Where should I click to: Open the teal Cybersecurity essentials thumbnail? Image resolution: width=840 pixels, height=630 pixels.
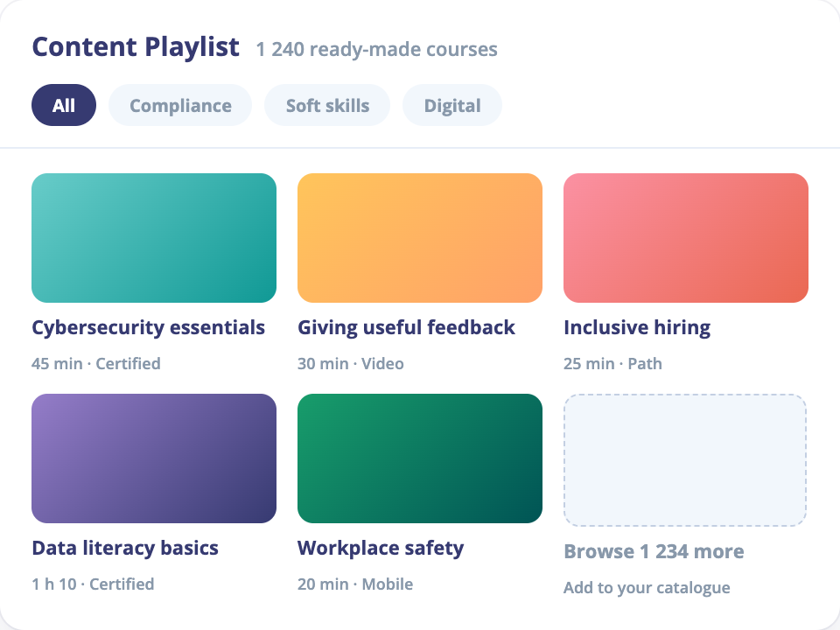tap(154, 238)
